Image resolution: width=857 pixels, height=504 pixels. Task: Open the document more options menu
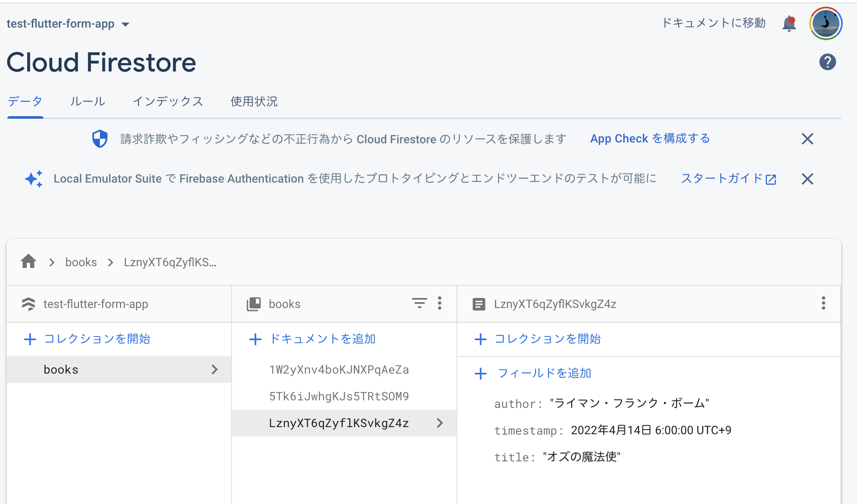(x=823, y=303)
